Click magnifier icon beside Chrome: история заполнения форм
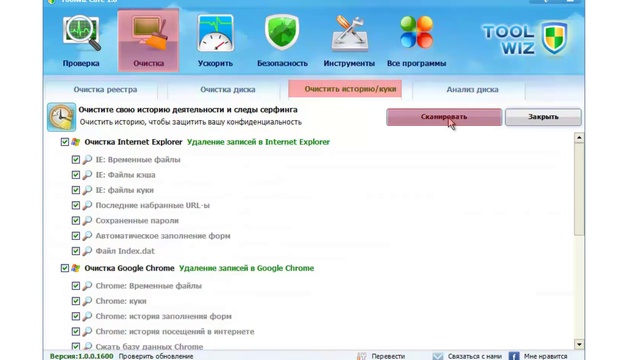The image size is (640, 360). pyautogui.click(x=87, y=316)
